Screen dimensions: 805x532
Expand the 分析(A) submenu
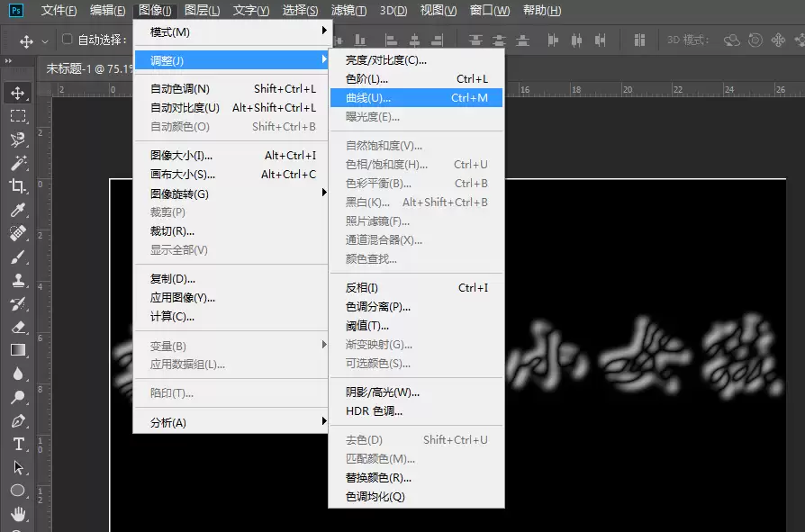click(x=231, y=422)
